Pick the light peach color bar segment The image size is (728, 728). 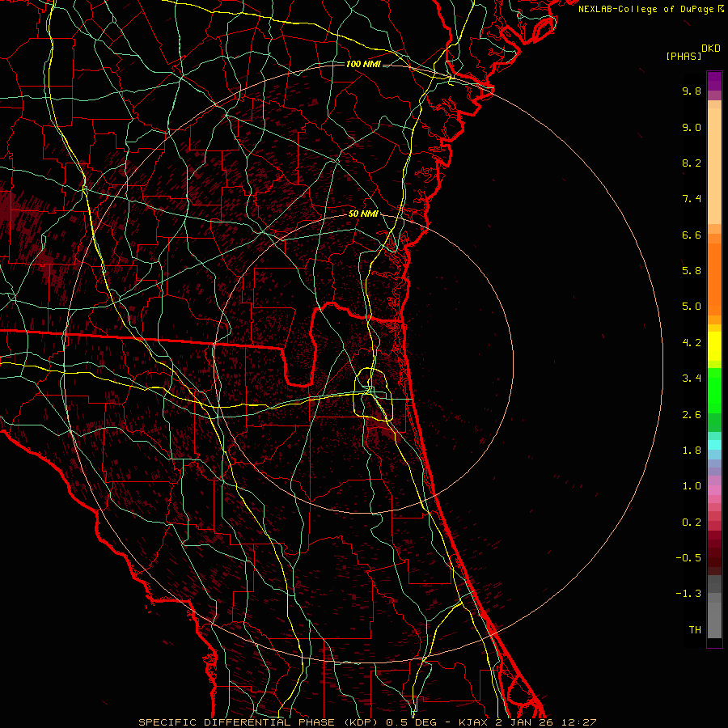714,166
